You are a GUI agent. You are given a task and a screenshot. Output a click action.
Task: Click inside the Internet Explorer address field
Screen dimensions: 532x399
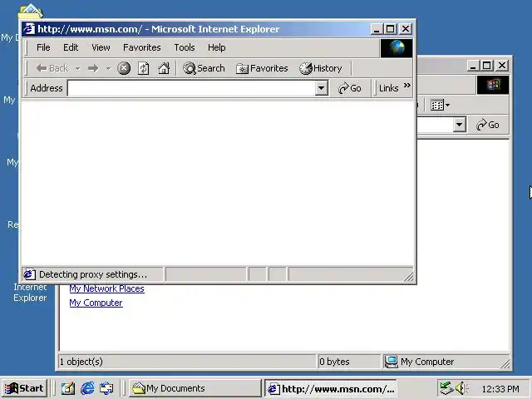click(x=192, y=88)
